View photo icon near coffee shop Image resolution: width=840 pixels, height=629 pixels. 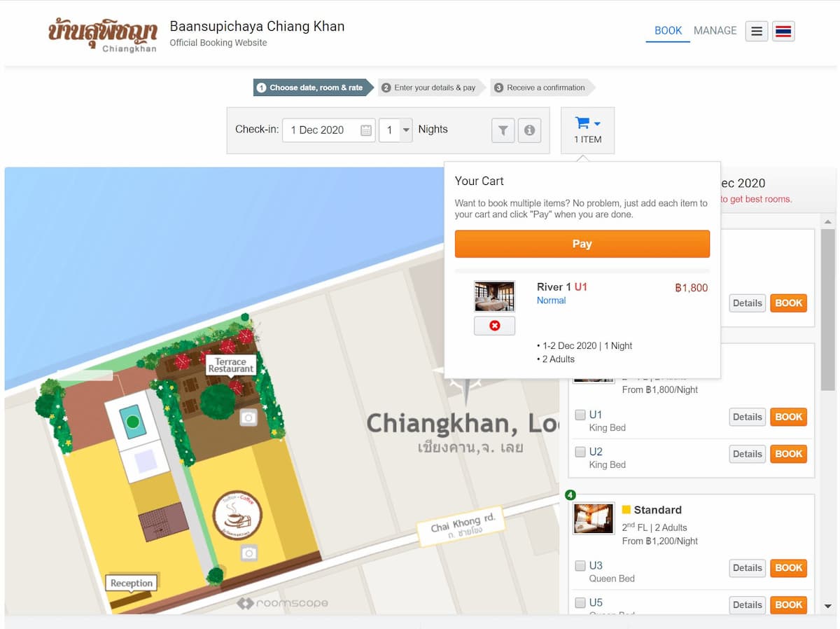pos(248,553)
